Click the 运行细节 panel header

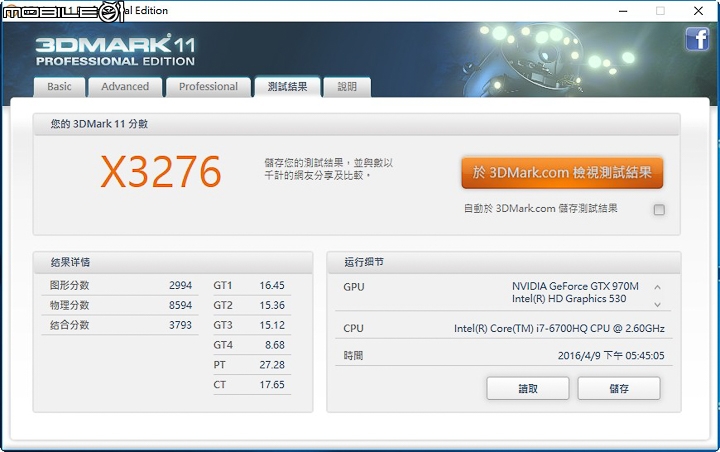point(504,262)
